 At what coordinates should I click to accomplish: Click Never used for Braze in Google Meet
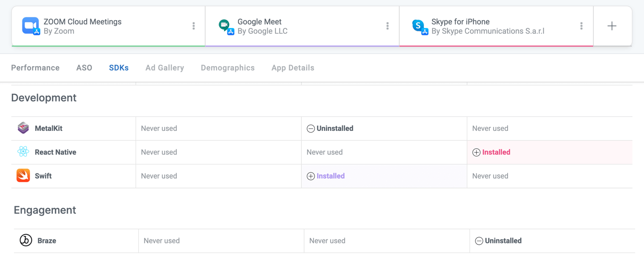point(327,241)
